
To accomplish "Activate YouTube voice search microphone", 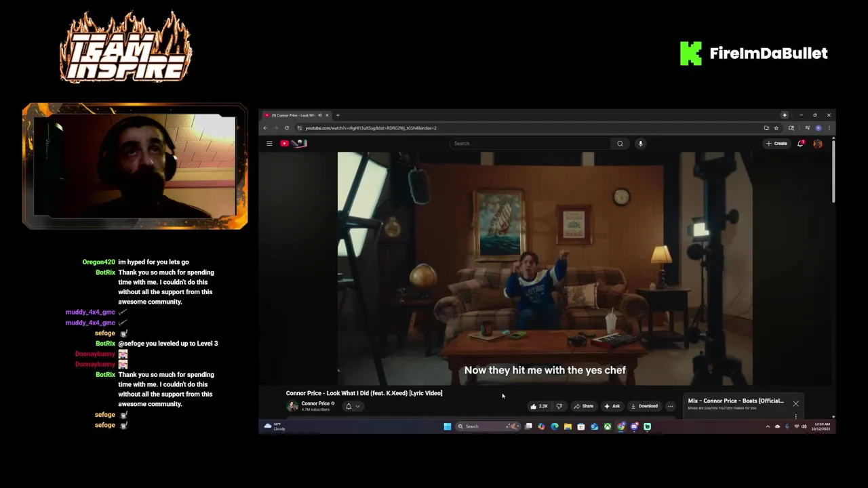I will [640, 144].
